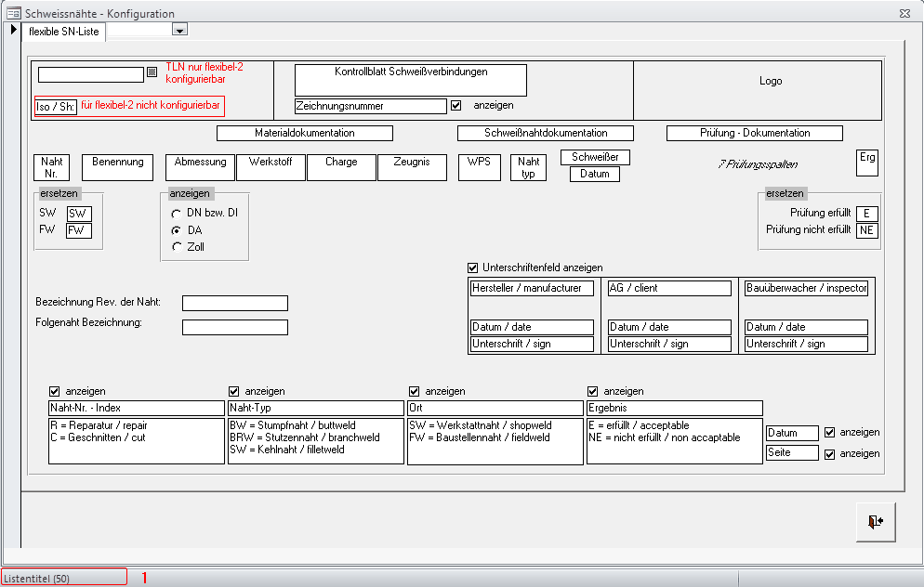Select the Prüfung nicht erfüllt NE field
Image resolution: width=924 pixels, height=587 pixels.
pos(866,230)
